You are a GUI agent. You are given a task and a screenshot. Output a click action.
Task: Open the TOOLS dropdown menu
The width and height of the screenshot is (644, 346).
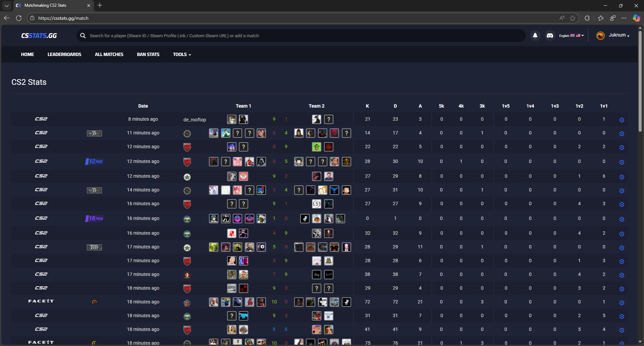182,54
